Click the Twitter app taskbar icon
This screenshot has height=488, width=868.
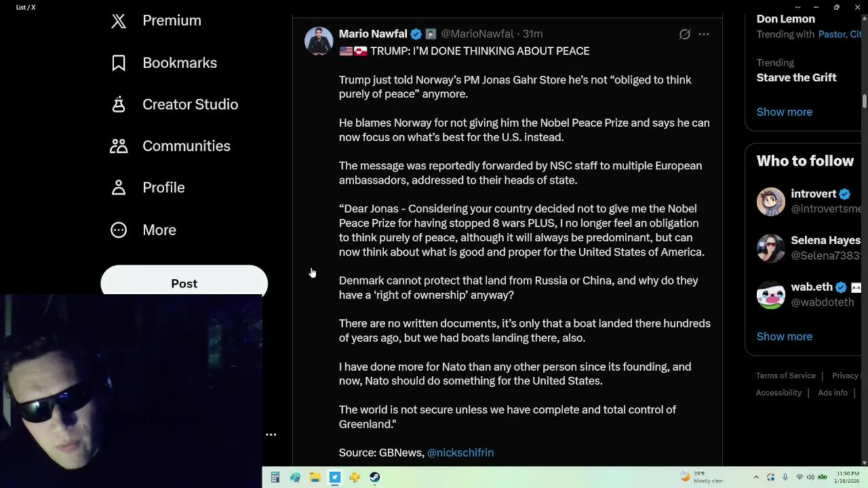pos(335,478)
